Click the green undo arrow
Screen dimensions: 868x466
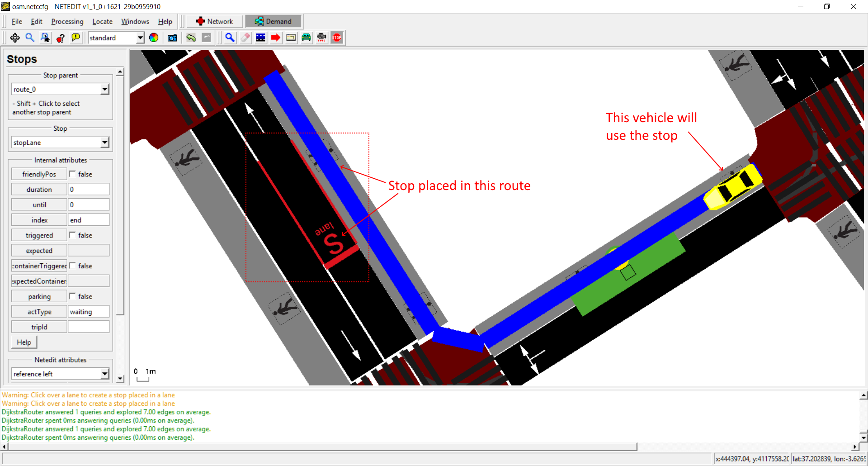click(x=191, y=38)
